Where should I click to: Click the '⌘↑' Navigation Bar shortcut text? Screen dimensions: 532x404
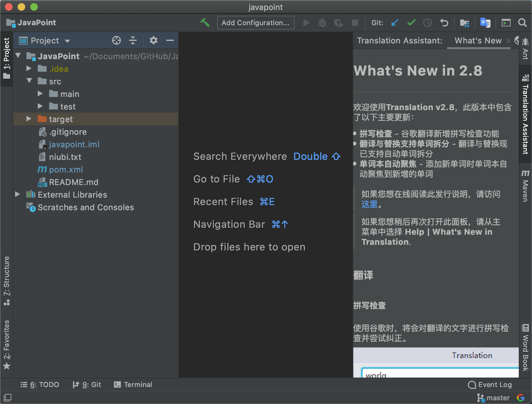[x=280, y=224]
